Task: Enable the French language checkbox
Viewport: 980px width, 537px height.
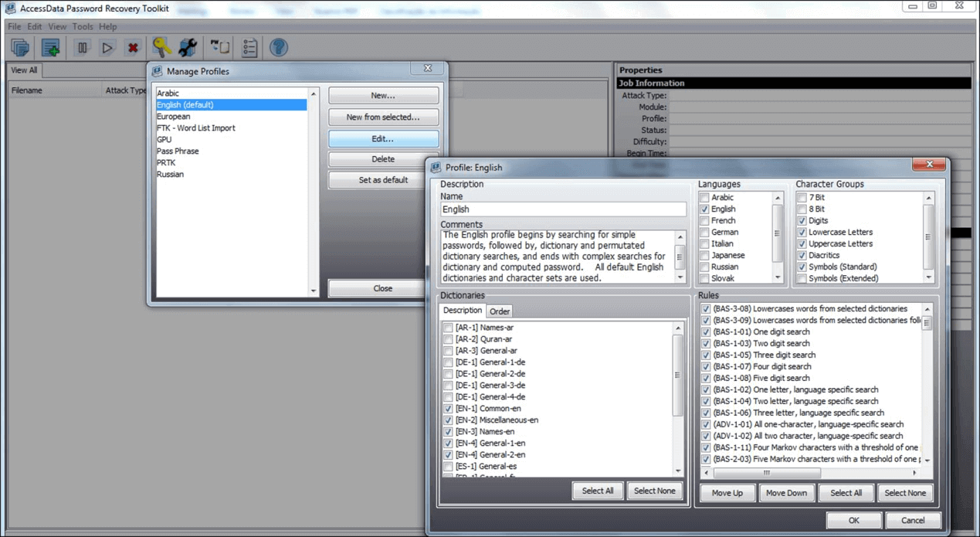Action: [704, 221]
